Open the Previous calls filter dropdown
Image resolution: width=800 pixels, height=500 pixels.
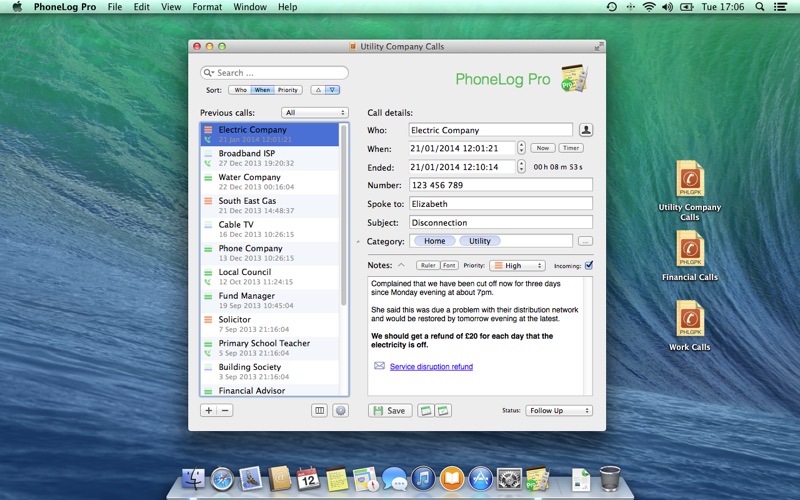(315, 112)
